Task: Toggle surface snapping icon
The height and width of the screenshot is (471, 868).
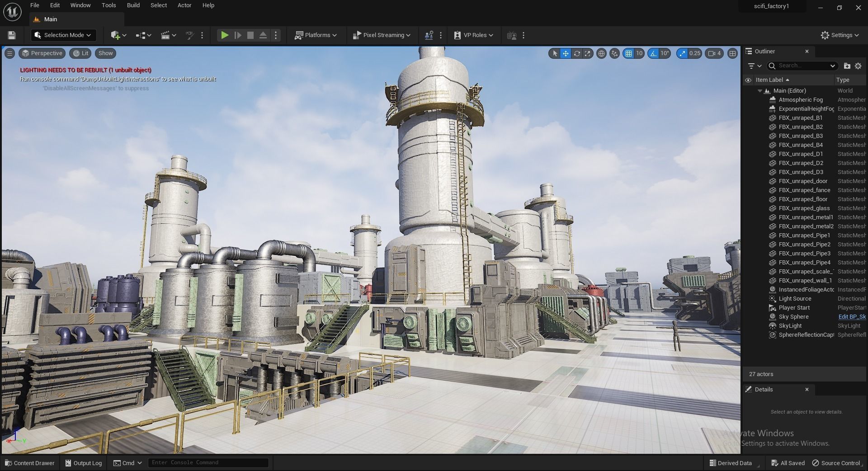Action: coord(614,53)
